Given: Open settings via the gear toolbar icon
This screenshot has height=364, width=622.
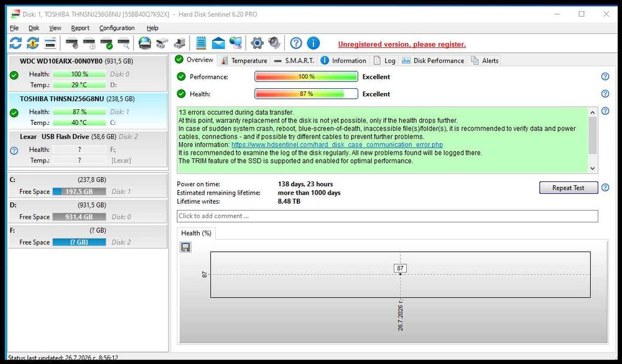Looking at the screenshot, I should pos(257,43).
